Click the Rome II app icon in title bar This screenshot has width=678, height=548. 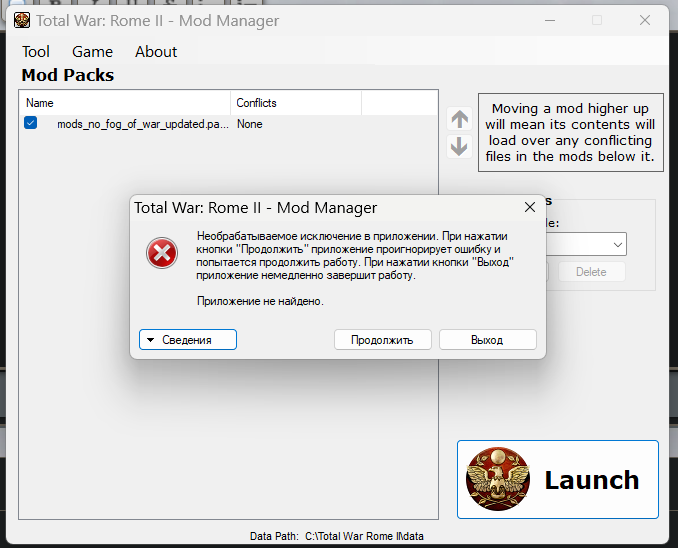tap(22, 20)
